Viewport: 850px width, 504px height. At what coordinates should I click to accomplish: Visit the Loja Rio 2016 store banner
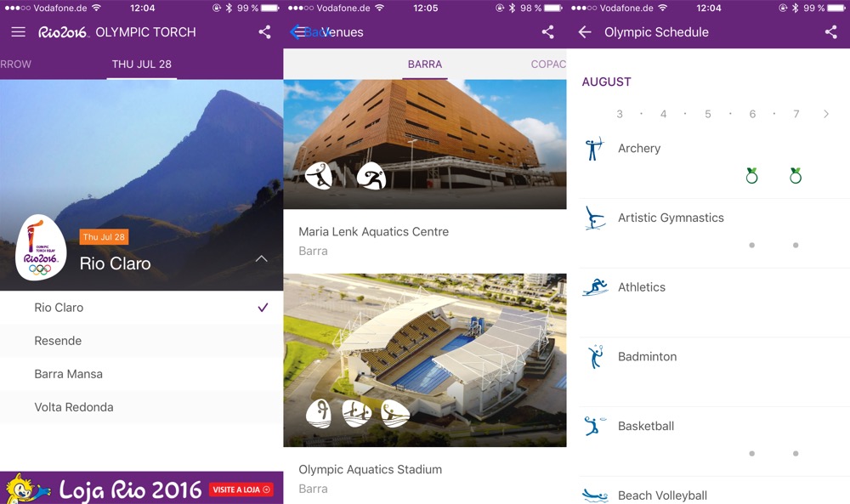click(x=141, y=488)
